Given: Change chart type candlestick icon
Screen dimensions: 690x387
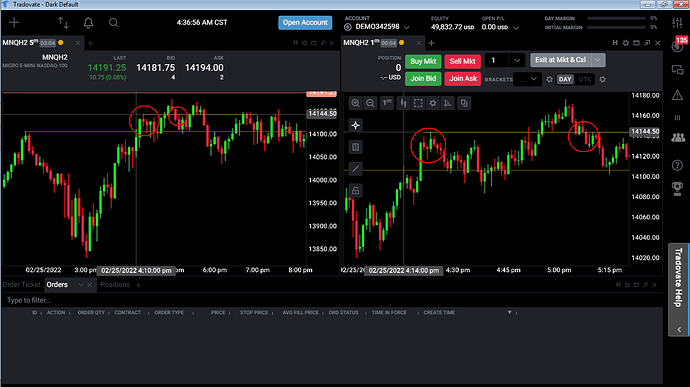Looking at the screenshot, I should [403, 103].
